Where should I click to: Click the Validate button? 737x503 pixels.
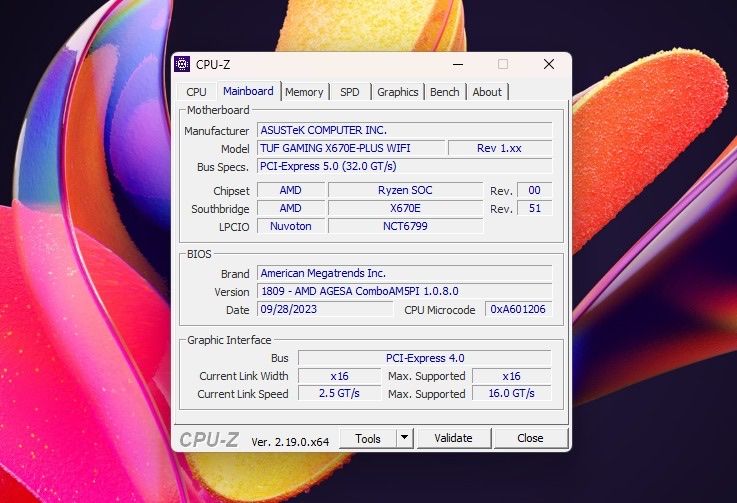tap(453, 438)
